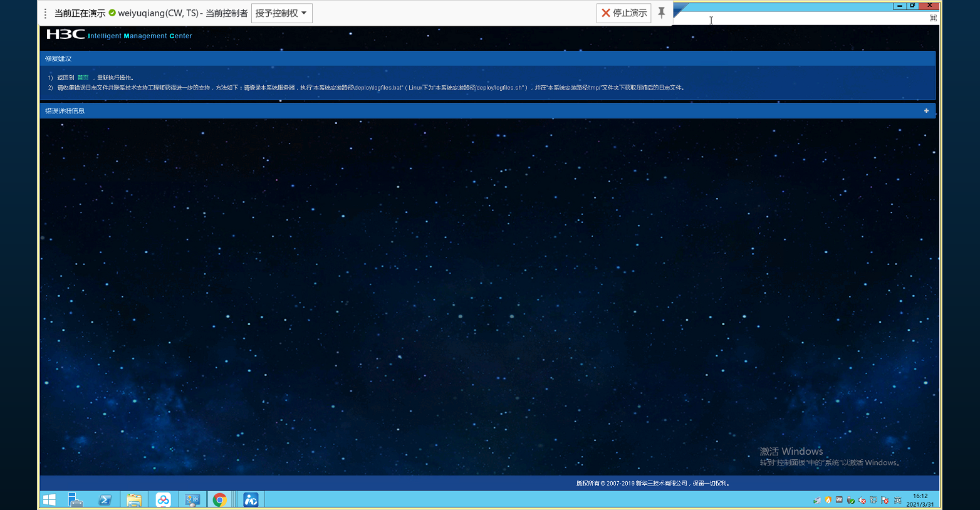Image resolution: width=980 pixels, height=510 pixels.
Task: Click the Intelligent Management Center title text
Action: (140, 36)
